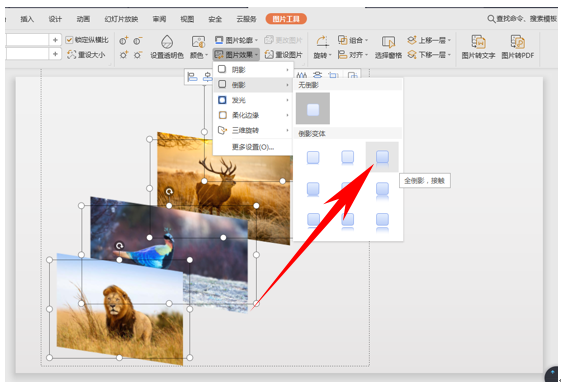This screenshot has width=561, height=384.
Task: Click the increase contrast icon
Action: coord(124,41)
